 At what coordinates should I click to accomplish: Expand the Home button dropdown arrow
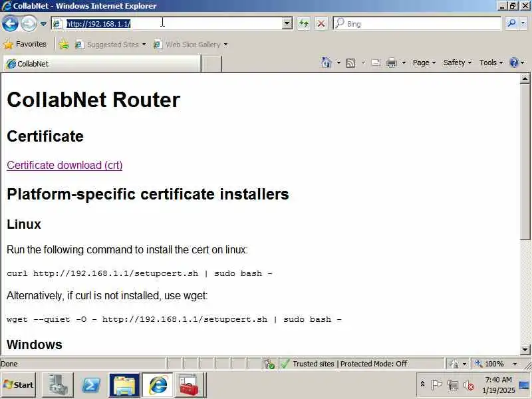click(338, 63)
